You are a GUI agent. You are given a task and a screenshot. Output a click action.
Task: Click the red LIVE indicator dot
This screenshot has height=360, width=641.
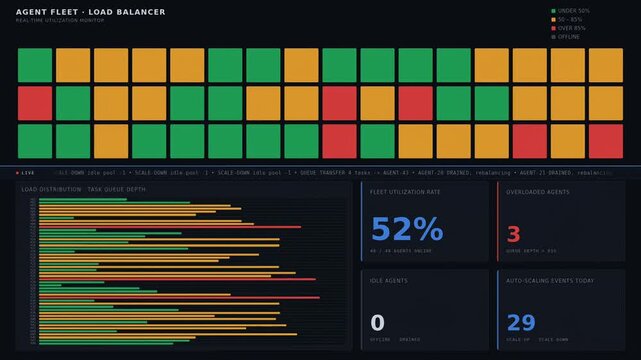(17, 173)
